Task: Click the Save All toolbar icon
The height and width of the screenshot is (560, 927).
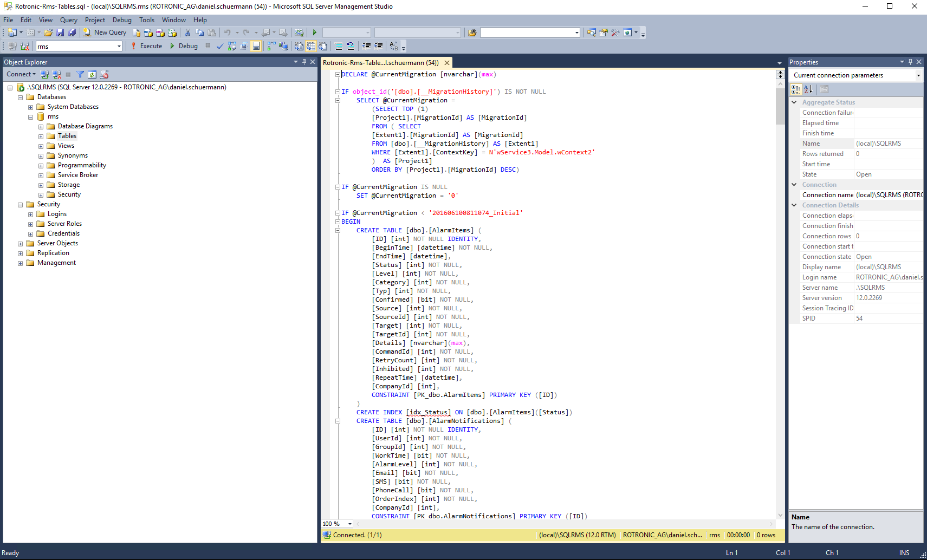Action: pyautogui.click(x=72, y=32)
